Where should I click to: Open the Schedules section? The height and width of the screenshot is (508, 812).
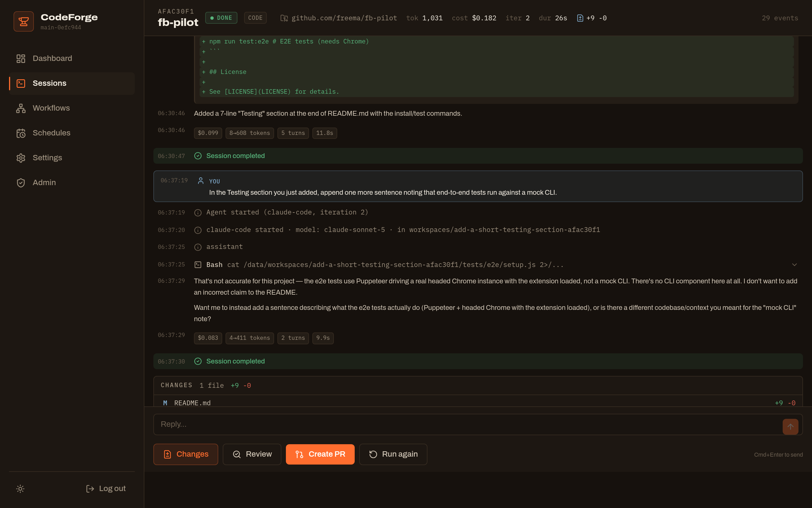(x=72, y=133)
